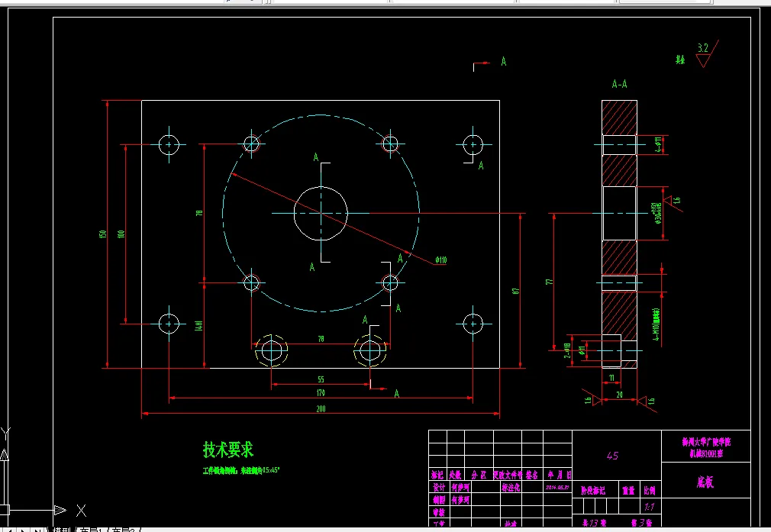
Task: Select the 2-Φ18 counterbore callout text
Action: (x=567, y=350)
